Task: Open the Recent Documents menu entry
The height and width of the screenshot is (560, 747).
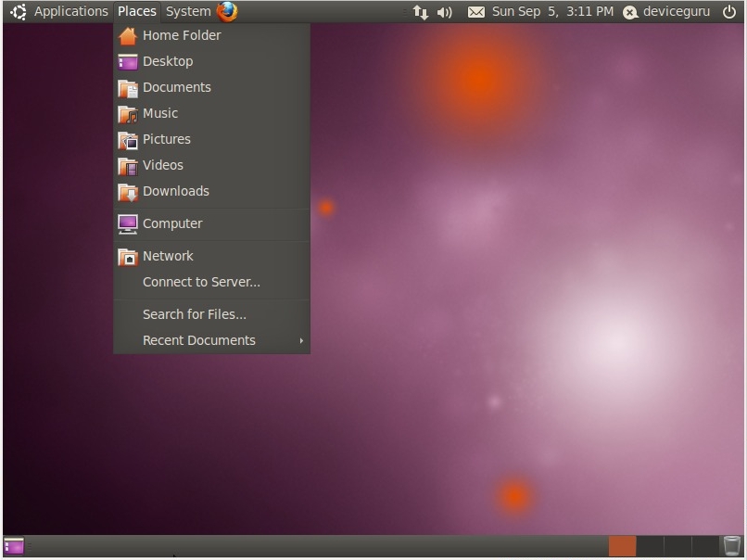Action: tap(212, 340)
